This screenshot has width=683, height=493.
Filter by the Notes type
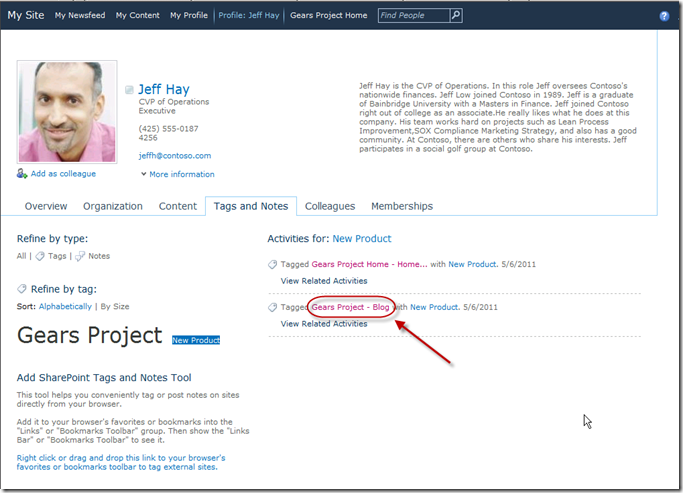(99, 256)
